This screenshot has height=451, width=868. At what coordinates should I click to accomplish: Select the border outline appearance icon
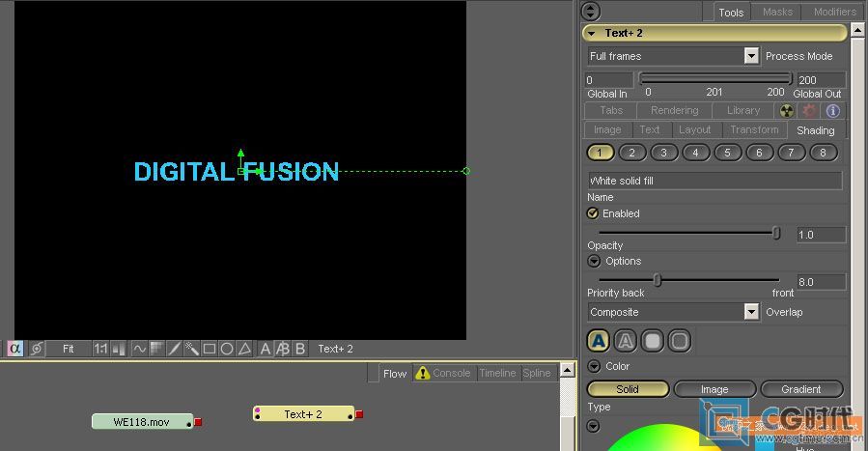[x=680, y=341]
